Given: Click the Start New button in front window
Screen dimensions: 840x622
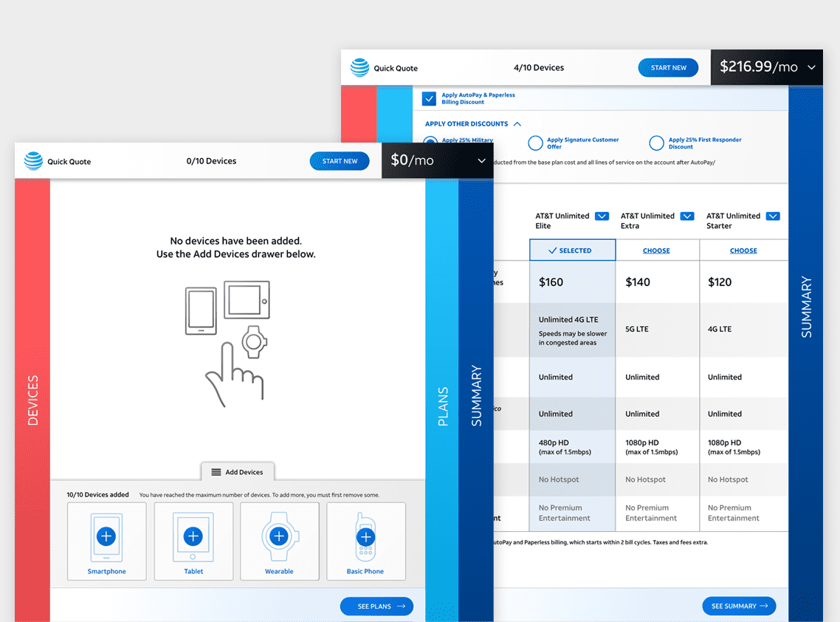Looking at the screenshot, I should 340,161.
